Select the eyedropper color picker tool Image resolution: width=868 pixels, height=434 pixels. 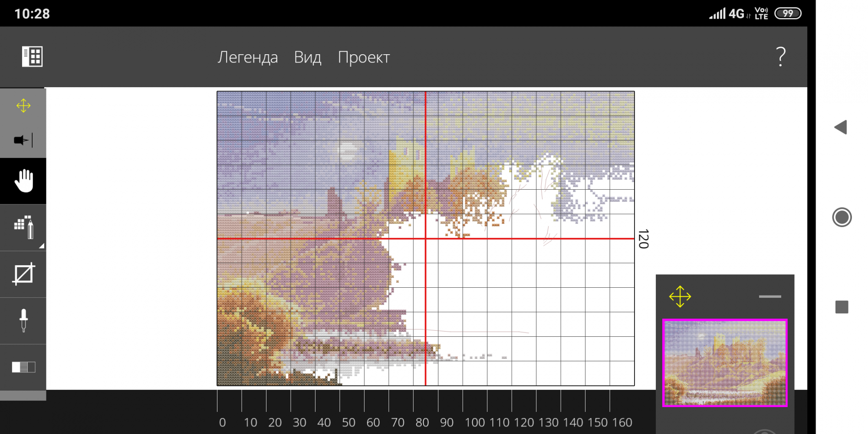coord(23,321)
